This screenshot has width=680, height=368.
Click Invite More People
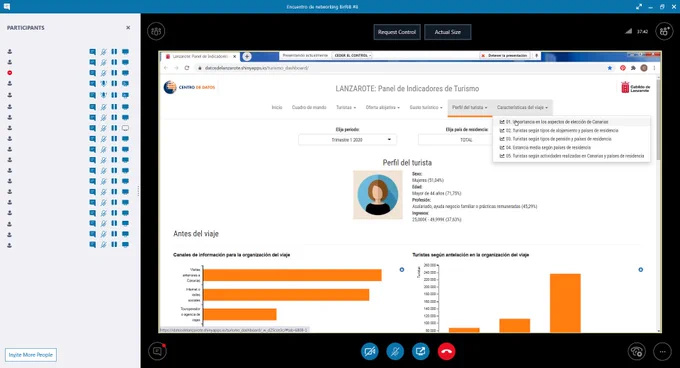click(x=31, y=355)
